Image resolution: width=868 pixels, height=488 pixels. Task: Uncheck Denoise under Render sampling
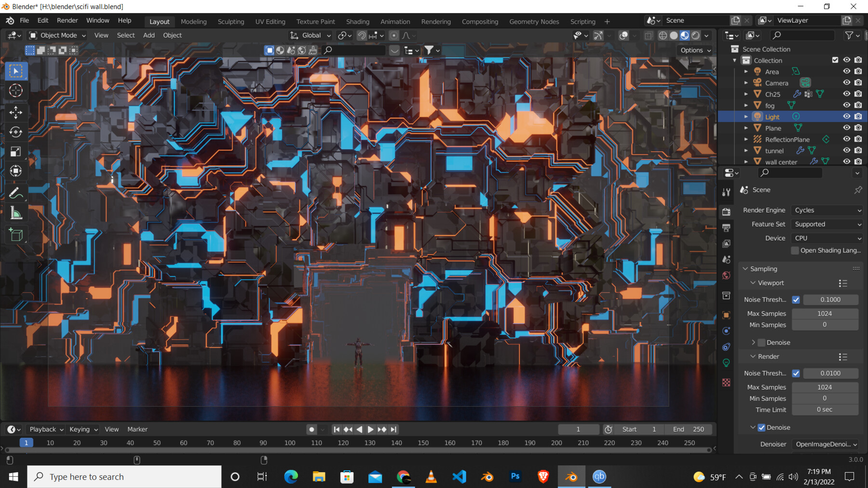(x=761, y=427)
